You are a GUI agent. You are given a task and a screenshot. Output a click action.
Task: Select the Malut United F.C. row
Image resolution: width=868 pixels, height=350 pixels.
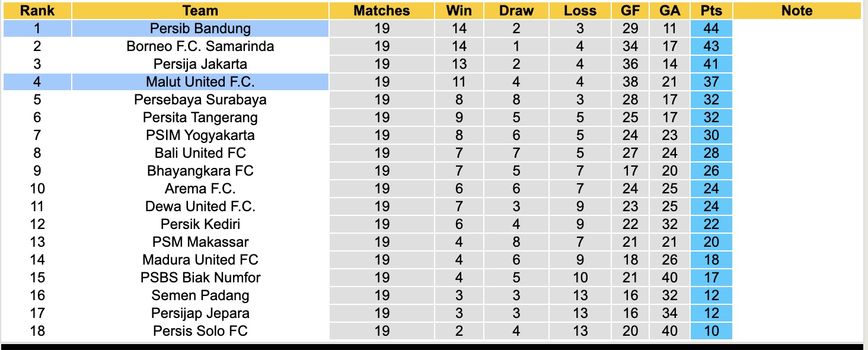click(200, 82)
